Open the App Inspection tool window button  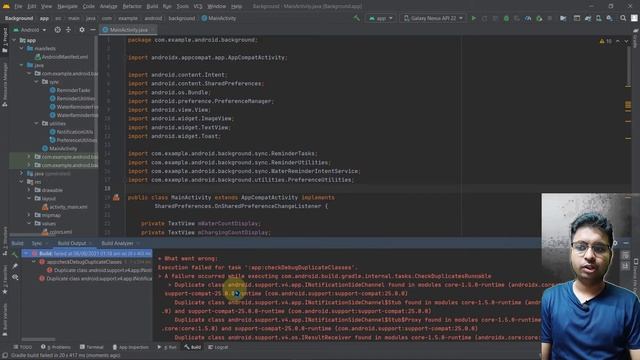click(131, 347)
